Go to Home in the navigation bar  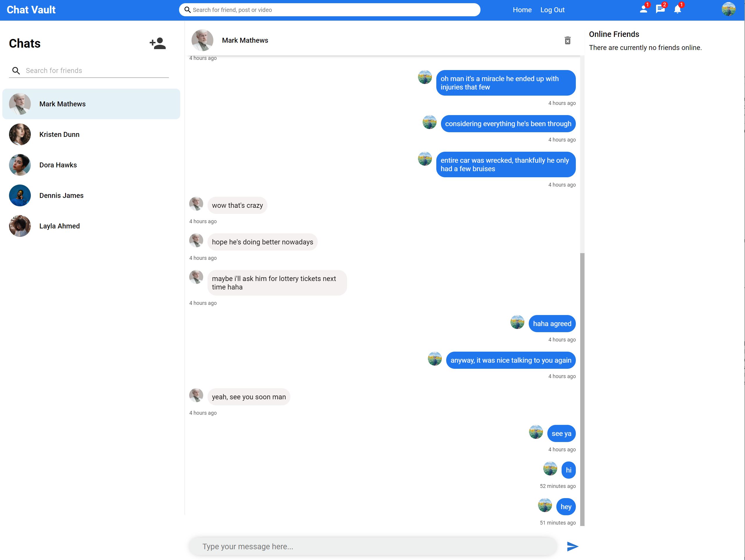coord(522,10)
